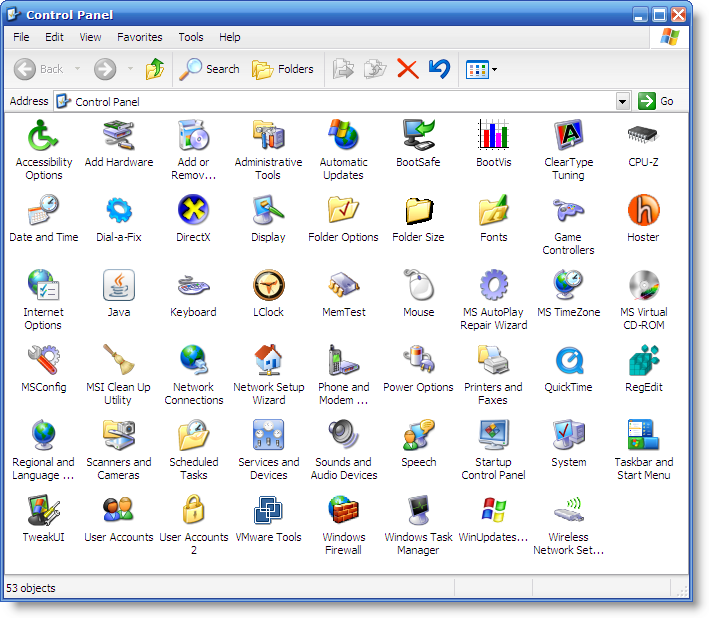Expand the Back history dropdown arrow

[77, 69]
